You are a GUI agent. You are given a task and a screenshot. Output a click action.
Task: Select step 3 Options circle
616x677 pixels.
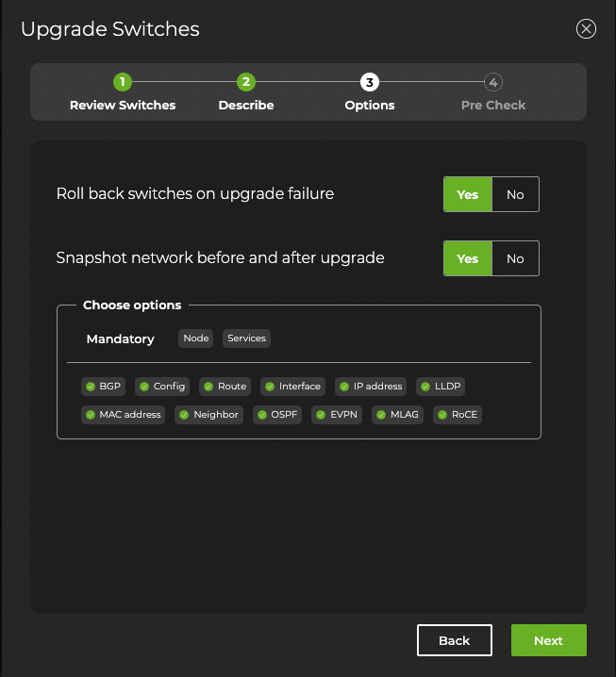click(x=370, y=83)
